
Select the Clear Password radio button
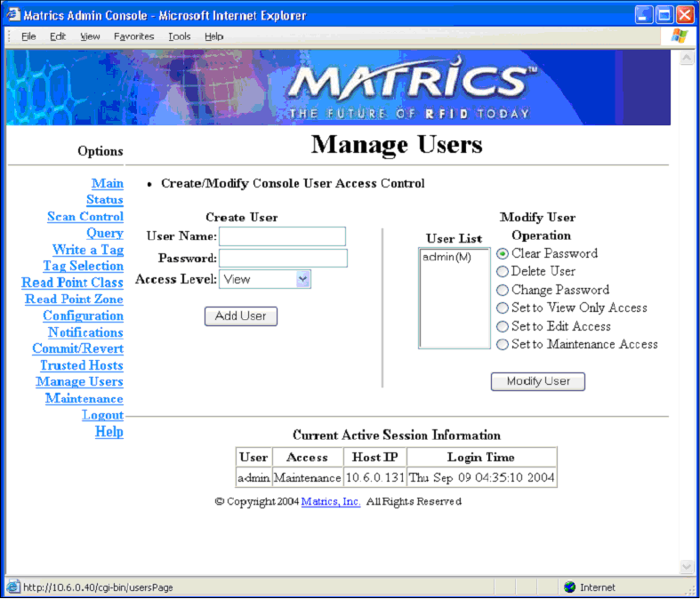point(503,253)
